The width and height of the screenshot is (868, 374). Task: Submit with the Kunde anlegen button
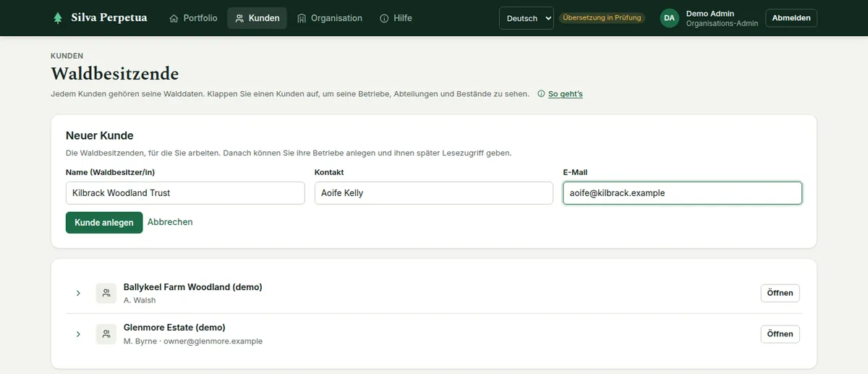[x=104, y=223]
